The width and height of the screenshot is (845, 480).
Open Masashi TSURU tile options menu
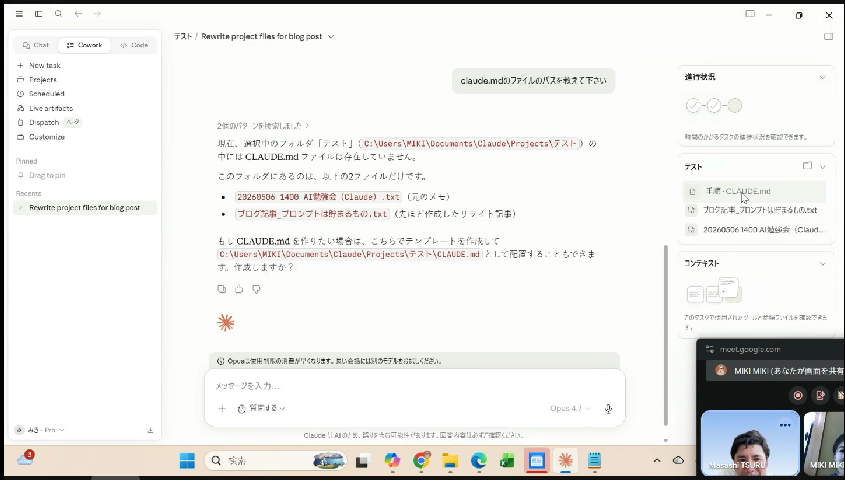tap(785, 425)
